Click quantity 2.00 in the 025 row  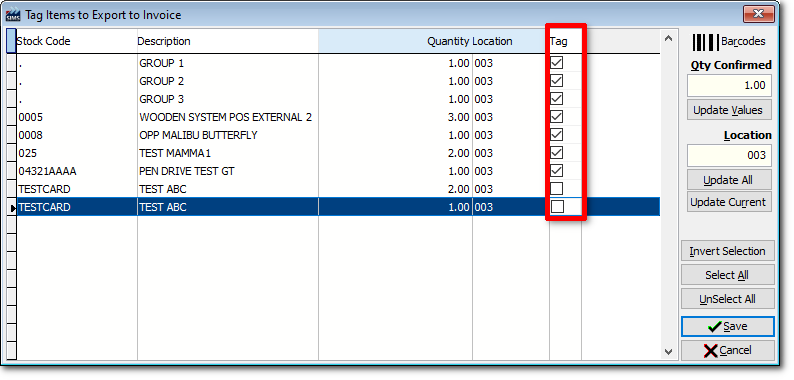[x=395, y=153]
